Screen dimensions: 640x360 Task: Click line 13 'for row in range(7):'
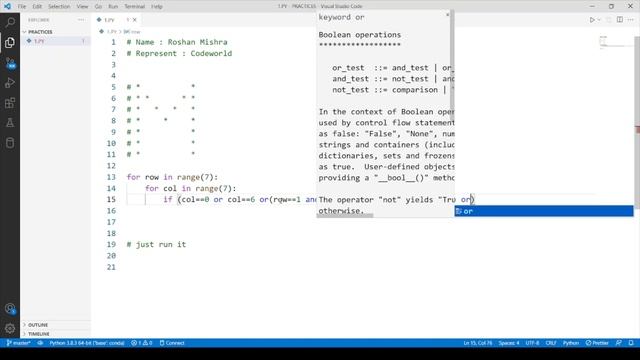(x=172, y=177)
